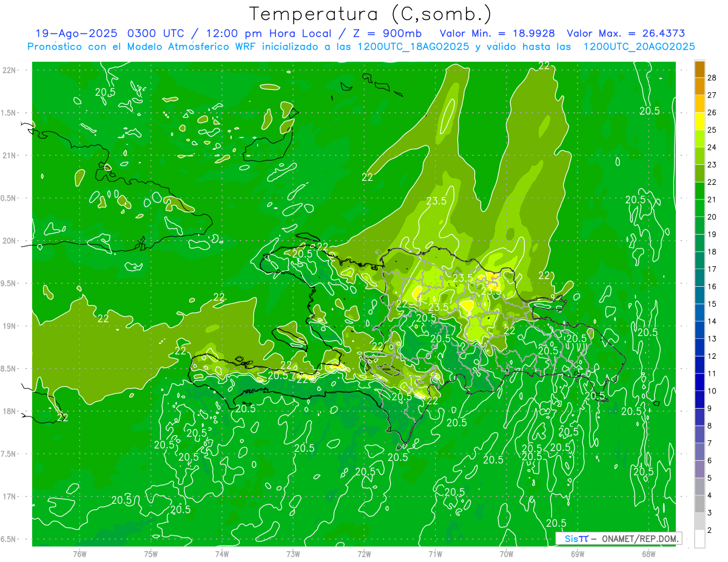The width and height of the screenshot is (728, 562).
Task: Click the 74W longitude axis label
Action: point(222,554)
